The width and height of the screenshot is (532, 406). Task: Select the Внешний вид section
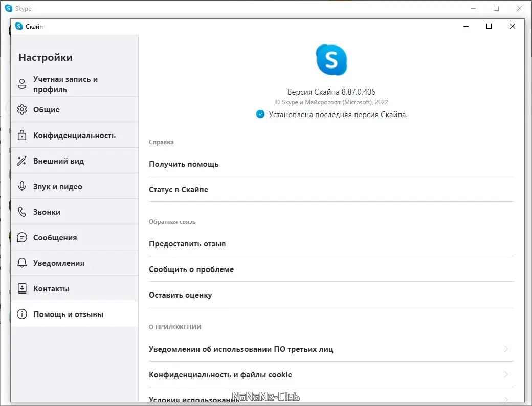click(x=75, y=161)
